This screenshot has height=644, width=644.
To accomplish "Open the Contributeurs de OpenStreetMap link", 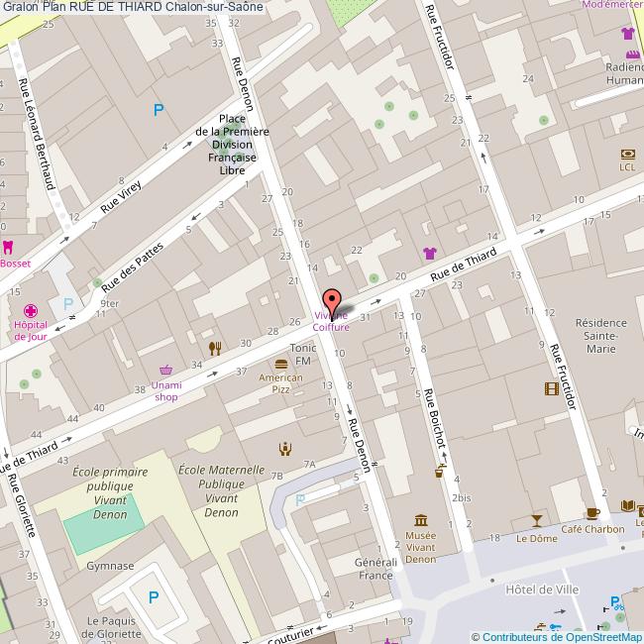I will coord(556,637).
